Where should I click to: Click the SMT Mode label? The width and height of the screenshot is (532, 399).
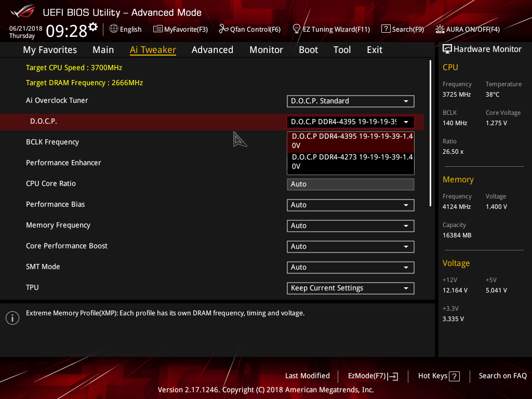(43, 267)
